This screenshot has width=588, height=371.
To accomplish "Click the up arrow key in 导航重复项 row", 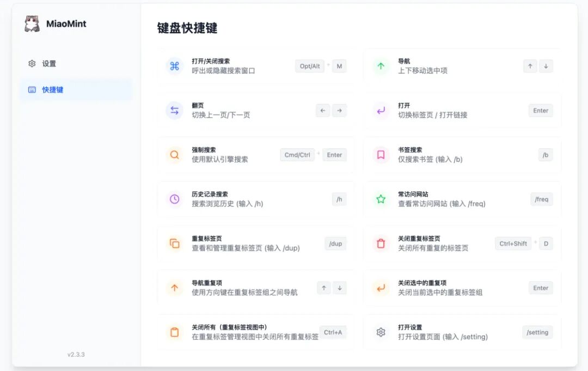I will tap(323, 288).
